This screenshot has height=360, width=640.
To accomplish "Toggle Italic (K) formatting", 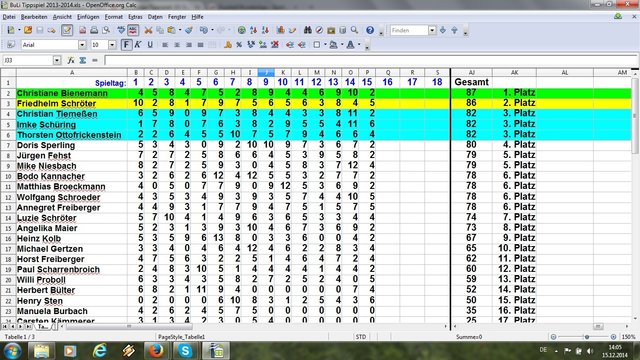I will pyautogui.click(x=138, y=45).
